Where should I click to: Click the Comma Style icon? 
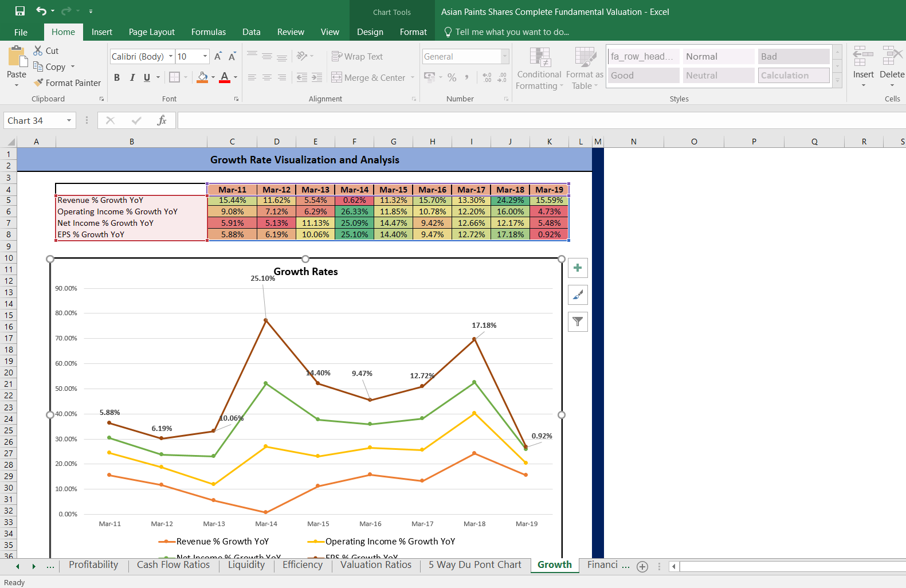click(x=467, y=77)
